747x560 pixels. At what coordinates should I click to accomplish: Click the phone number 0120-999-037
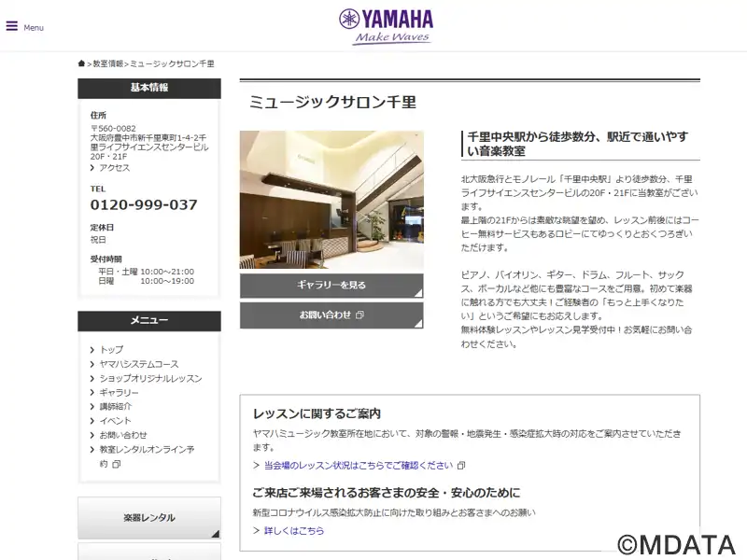(x=144, y=204)
